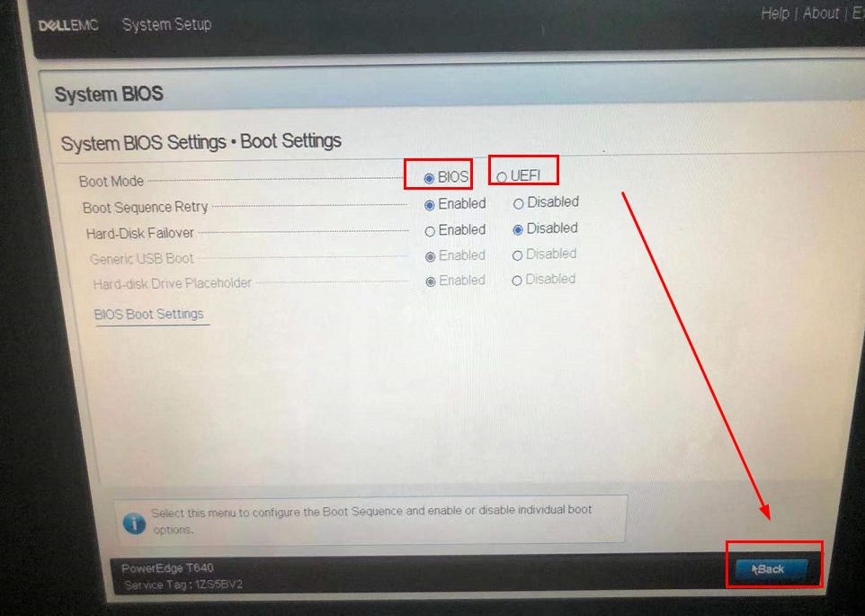Click the Boot Mode setting label
865x616 pixels.
point(111,182)
